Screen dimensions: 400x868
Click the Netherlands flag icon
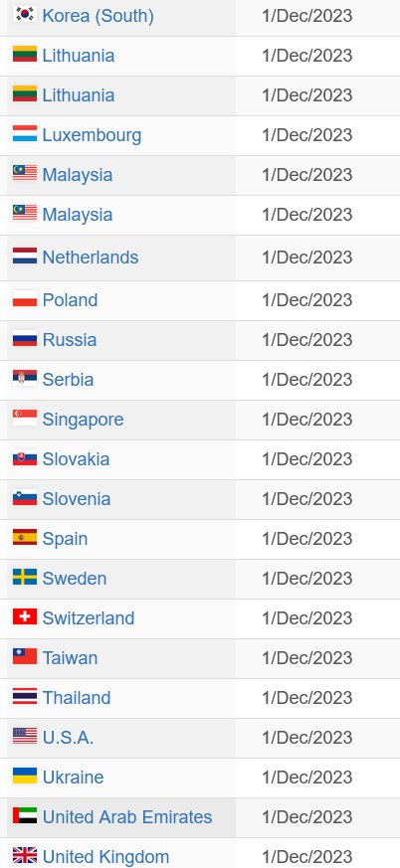point(25,257)
